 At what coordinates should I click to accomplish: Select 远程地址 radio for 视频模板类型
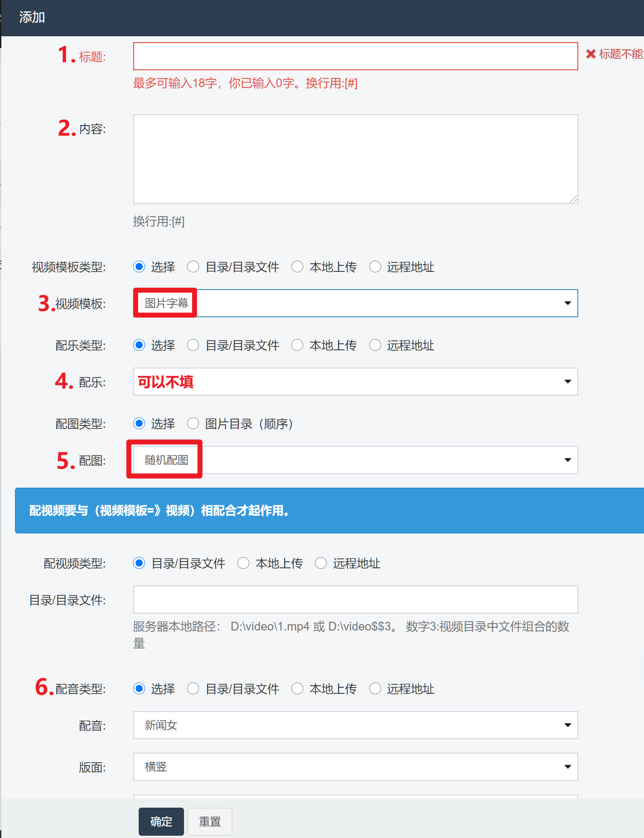coord(375,267)
